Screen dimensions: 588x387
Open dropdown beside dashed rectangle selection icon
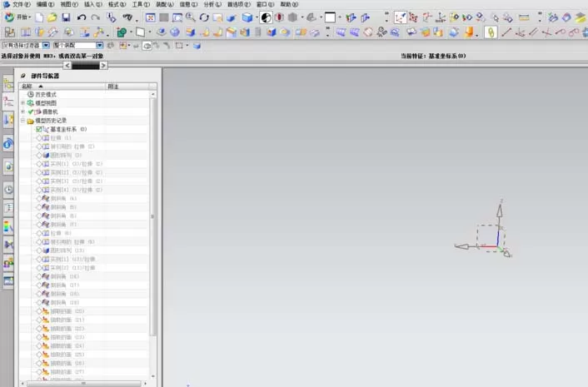187,46
